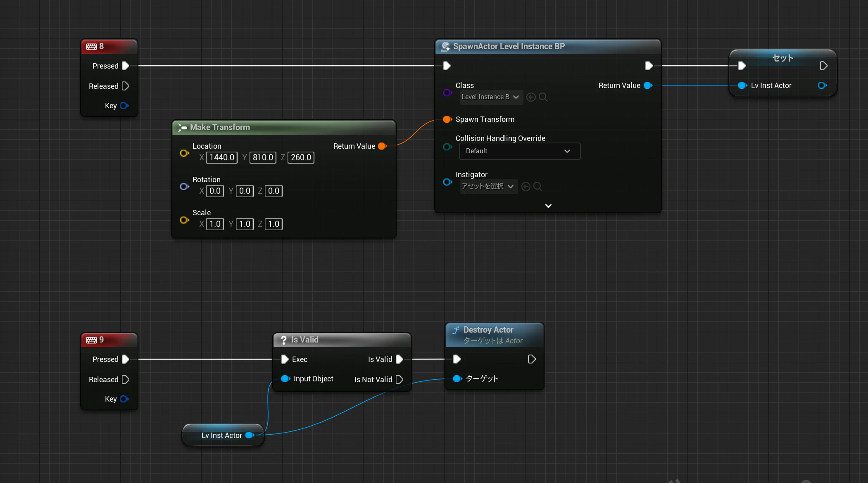This screenshot has width=868, height=483.
Task: Click the Key output pin on key 8 node
Action: (124, 105)
